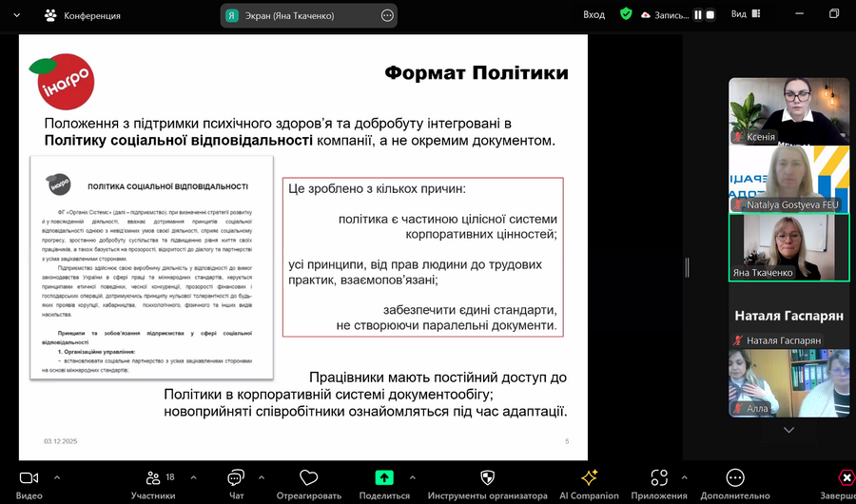Click the muted microphone icon beside Ксения
This screenshot has height=504, width=856.
(x=738, y=137)
